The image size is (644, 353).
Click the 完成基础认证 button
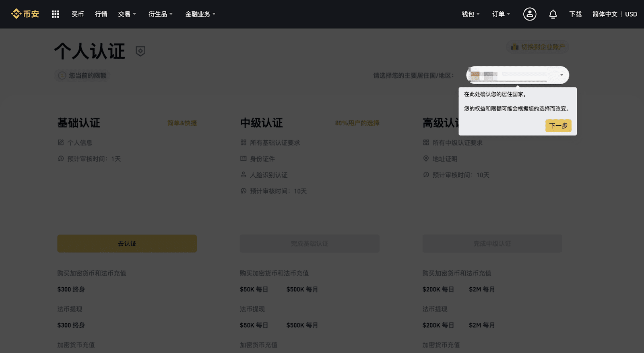(310, 243)
